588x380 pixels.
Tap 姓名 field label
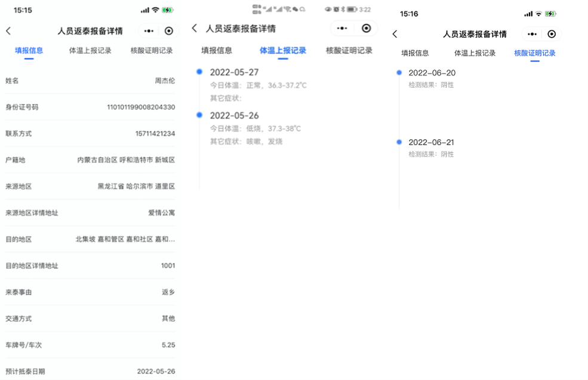[x=12, y=81]
